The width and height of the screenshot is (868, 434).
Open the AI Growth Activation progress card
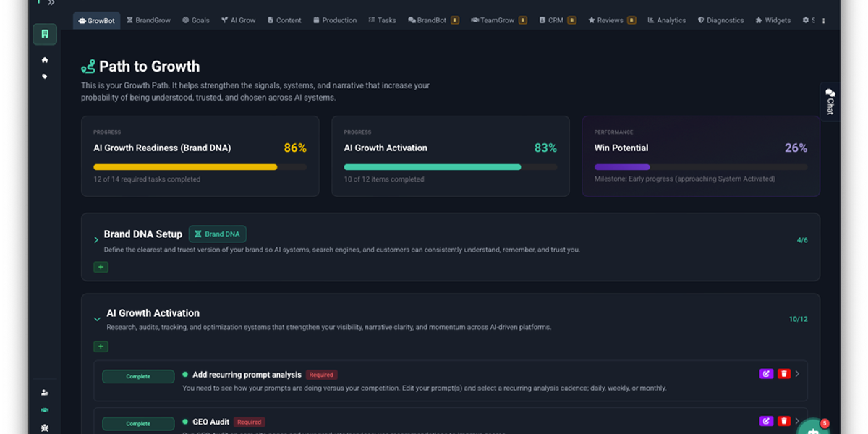pos(451,156)
